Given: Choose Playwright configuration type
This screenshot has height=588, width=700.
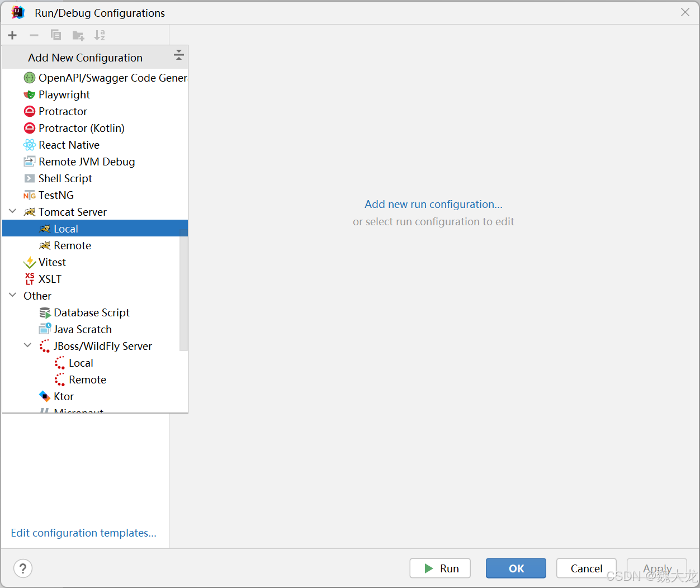Looking at the screenshot, I should (95, 94).
